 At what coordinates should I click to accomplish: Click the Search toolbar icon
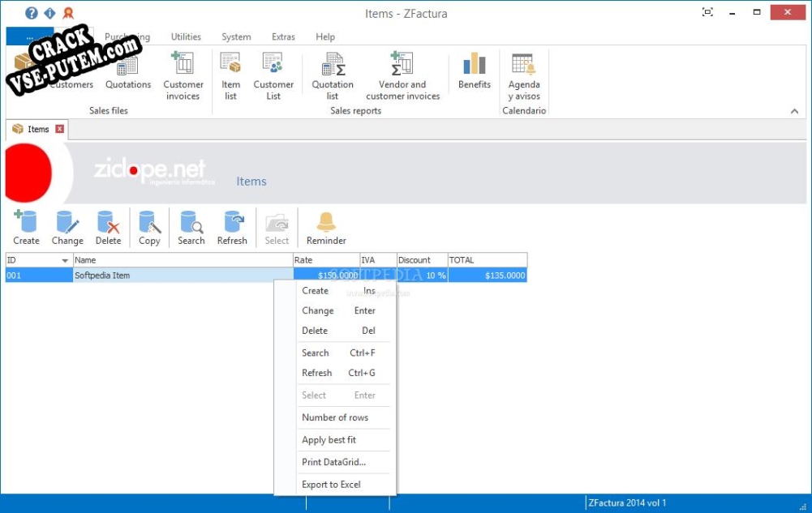coord(191,228)
